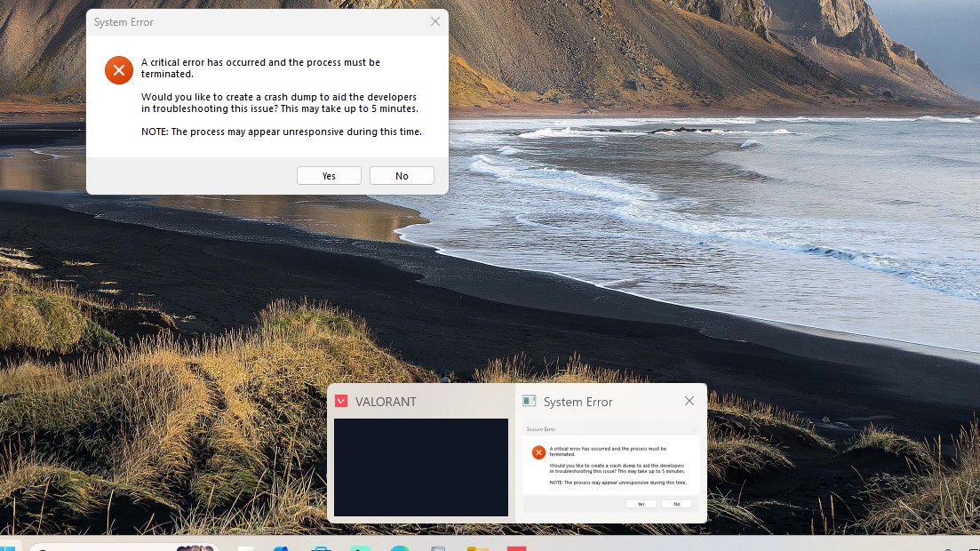Close the System Error dialog with X
The height and width of the screenshot is (551, 980).
point(435,22)
